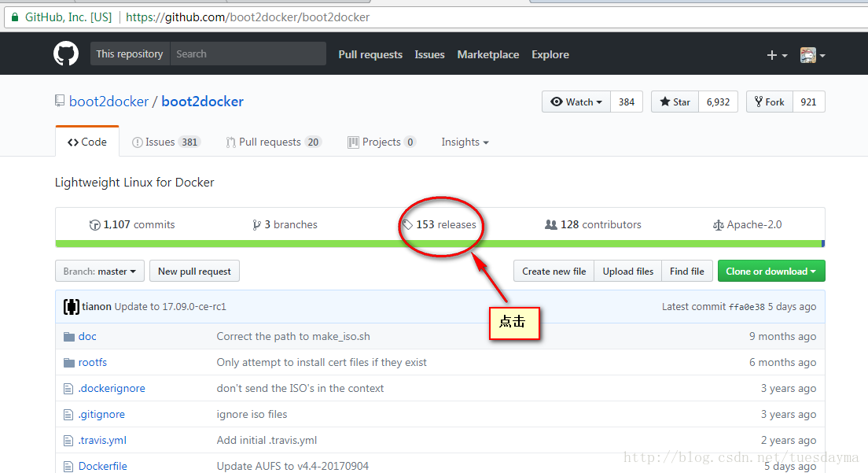Focus the repository Search field
Image resolution: width=868 pixels, height=473 pixels.
[248, 54]
